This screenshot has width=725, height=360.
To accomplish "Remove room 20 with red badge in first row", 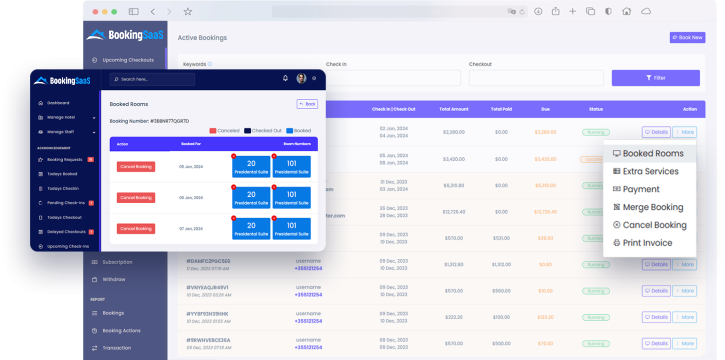I will (233, 156).
